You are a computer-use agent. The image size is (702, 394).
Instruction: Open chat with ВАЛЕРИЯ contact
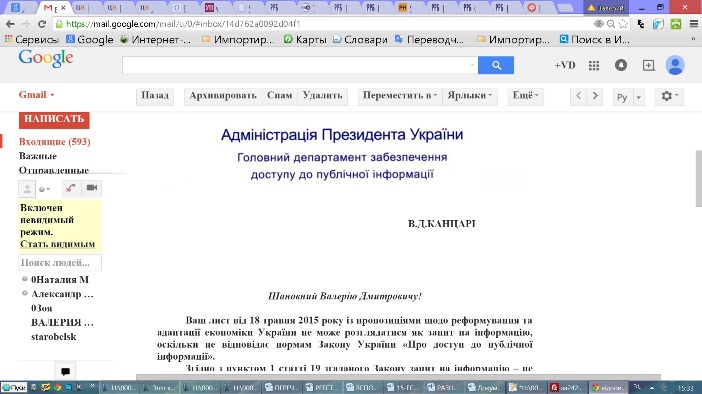[62, 323]
